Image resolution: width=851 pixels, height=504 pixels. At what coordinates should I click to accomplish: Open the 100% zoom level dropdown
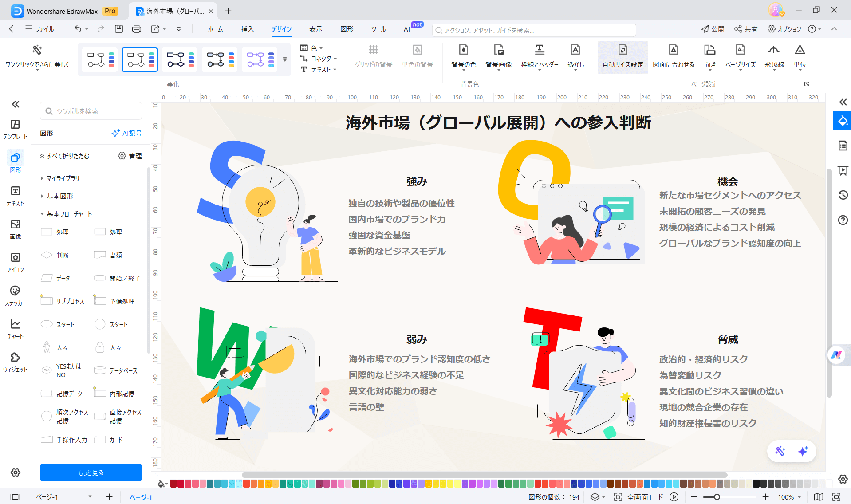point(789,497)
